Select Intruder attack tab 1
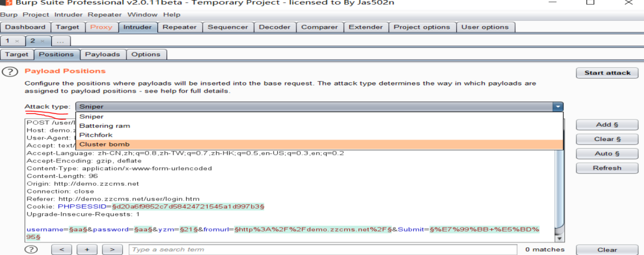The image size is (644, 255). tap(7, 41)
